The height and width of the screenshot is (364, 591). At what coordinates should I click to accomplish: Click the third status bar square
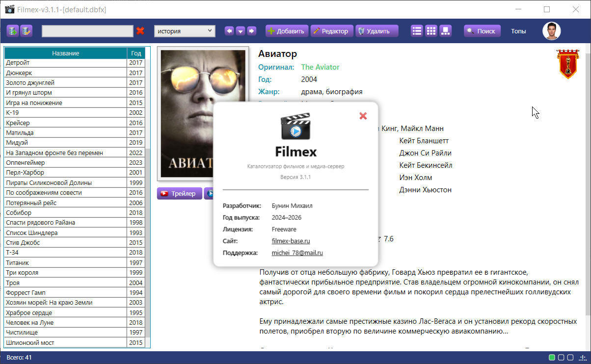(x=570, y=358)
